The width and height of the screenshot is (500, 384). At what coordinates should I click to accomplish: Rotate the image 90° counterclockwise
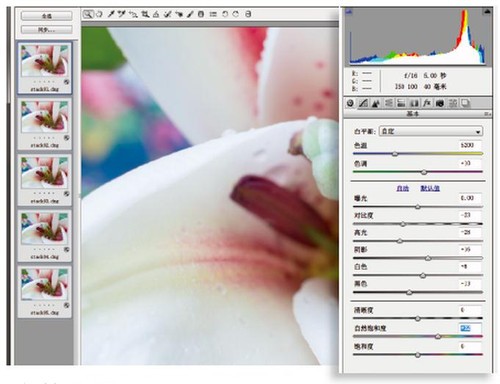click(x=225, y=14)
